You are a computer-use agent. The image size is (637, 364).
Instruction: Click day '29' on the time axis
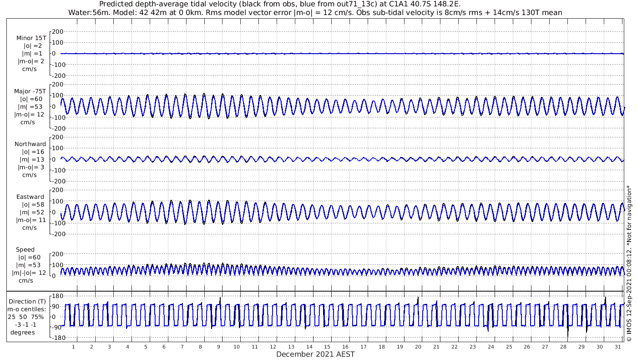[x=581, y=347]
